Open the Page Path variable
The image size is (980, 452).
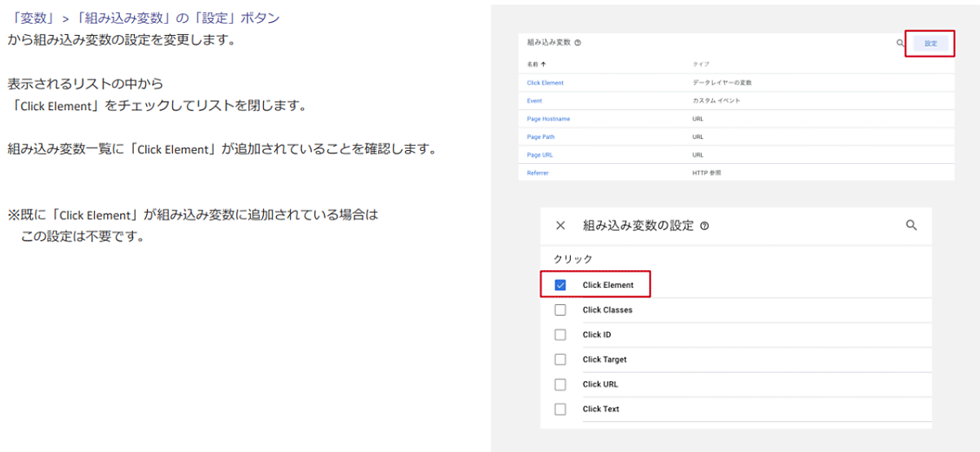541,137
